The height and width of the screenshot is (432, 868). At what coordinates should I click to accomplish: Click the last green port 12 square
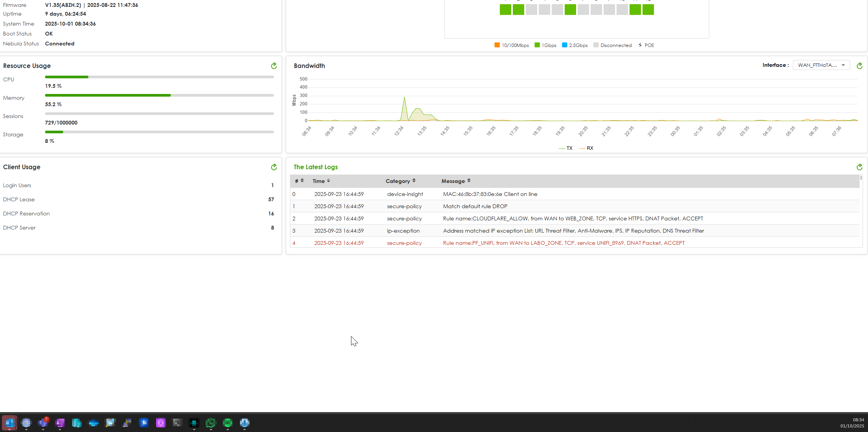[x=648, y=10]
